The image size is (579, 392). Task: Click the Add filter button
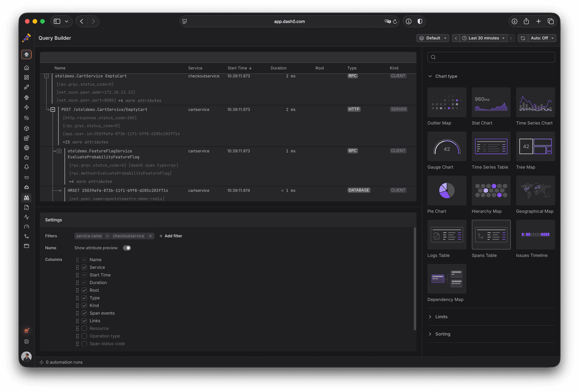(x=171, y=236)
